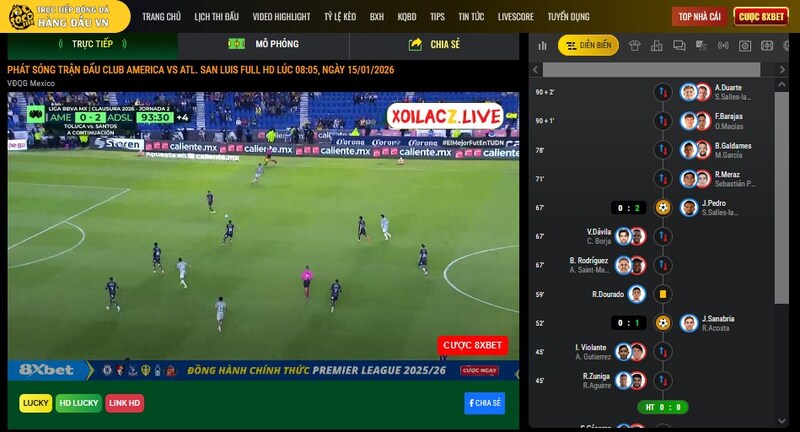Click the substitution arrows icon at 90+2'
This screenshot has height=432, width=800.
point(662,92)
